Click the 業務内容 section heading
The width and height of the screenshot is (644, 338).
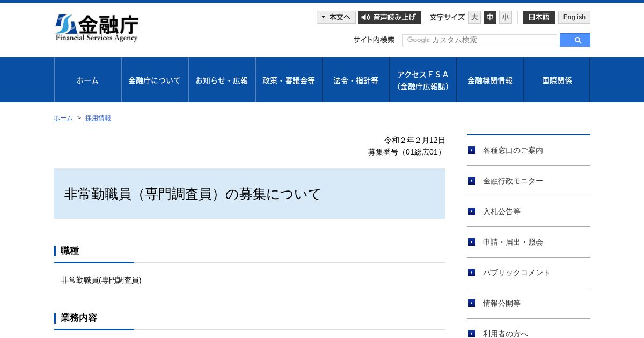tap(79, 318)
